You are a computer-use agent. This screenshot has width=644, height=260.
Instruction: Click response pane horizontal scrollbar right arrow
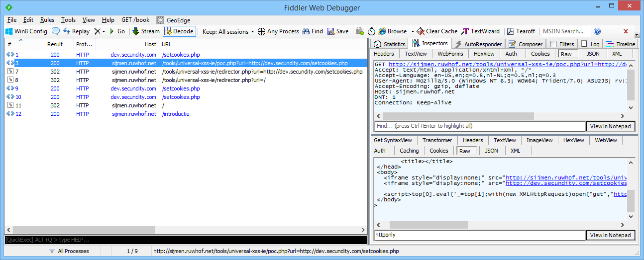click(623, 225)
